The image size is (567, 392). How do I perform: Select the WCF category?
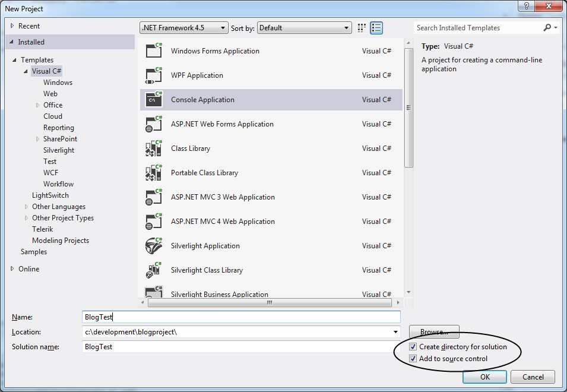tap(50, 172)
